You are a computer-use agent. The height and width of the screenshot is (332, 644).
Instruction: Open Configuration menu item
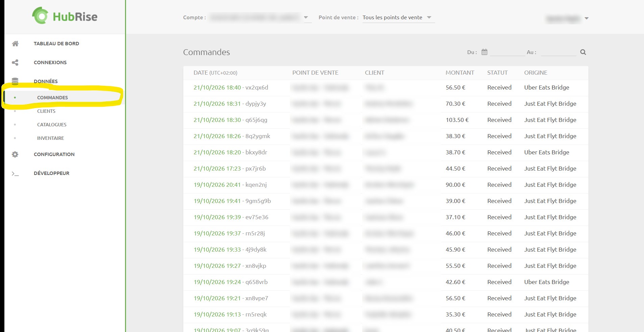(54, 154)
